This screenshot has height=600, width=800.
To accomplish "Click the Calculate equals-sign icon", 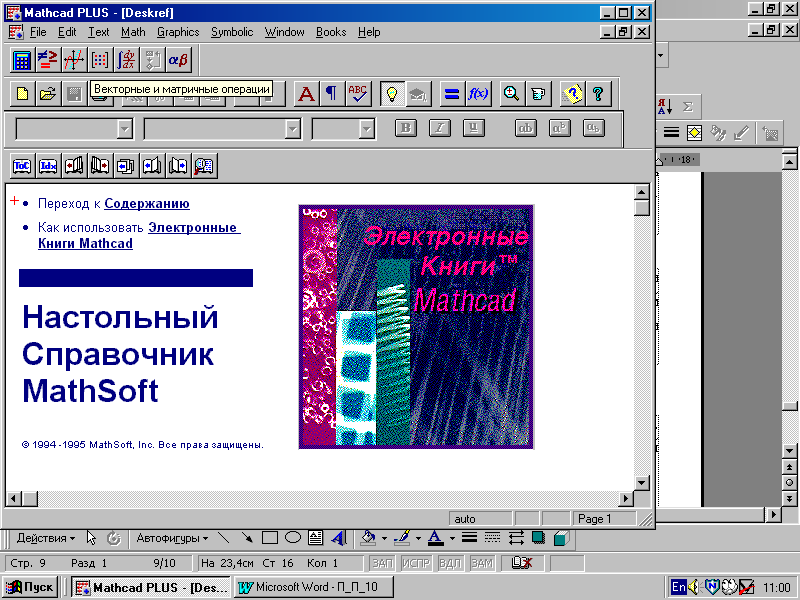I will [x=452, y=94].
